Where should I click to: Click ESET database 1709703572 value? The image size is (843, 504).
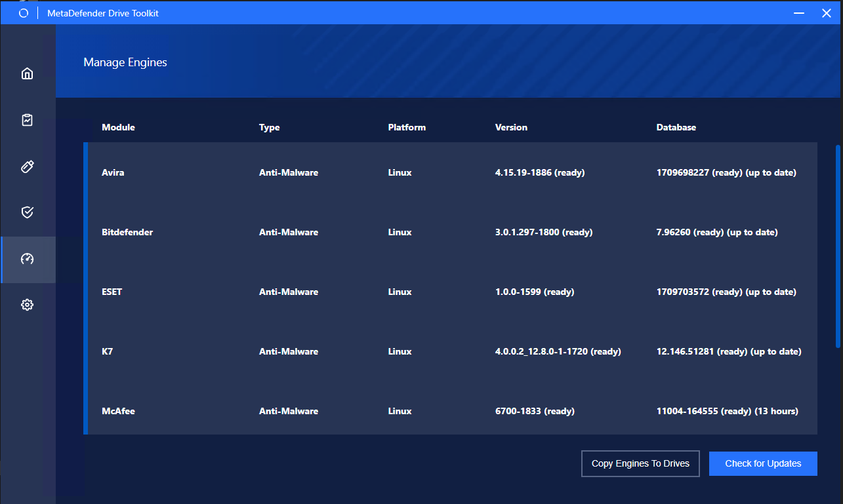point(726,292)
